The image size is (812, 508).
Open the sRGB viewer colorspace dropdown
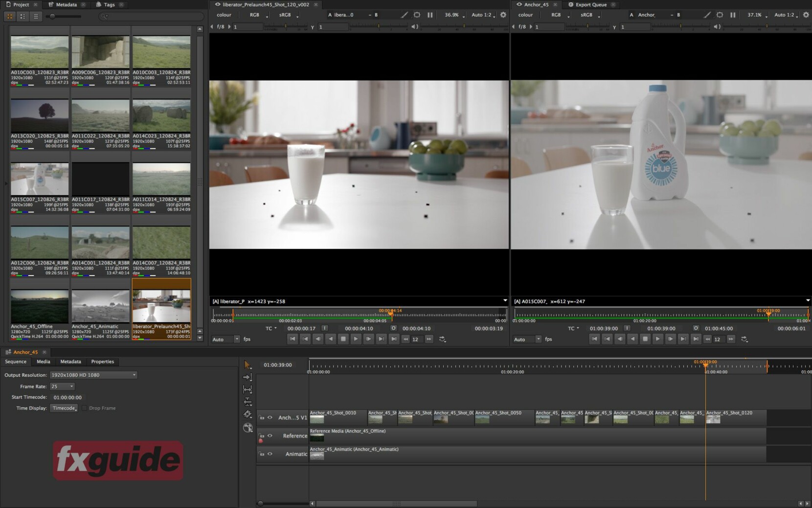[x=296, y=15]
